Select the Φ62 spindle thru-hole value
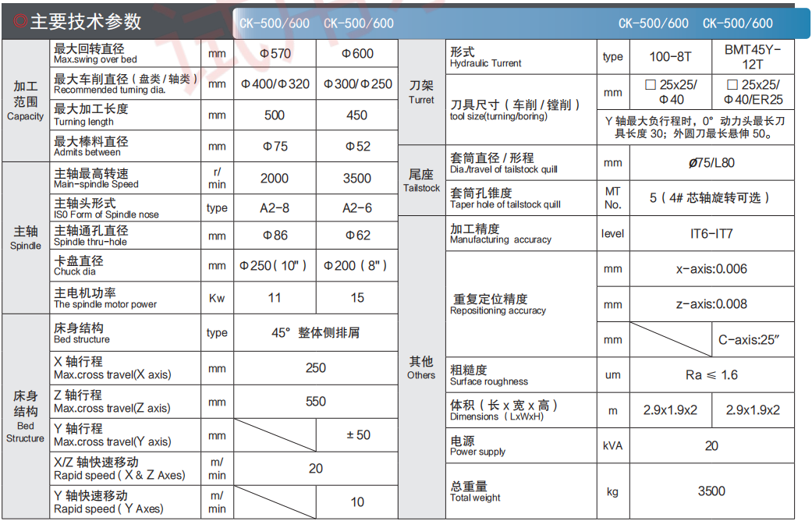Screen dimensions: 812x521 click(x=356, y=235)
